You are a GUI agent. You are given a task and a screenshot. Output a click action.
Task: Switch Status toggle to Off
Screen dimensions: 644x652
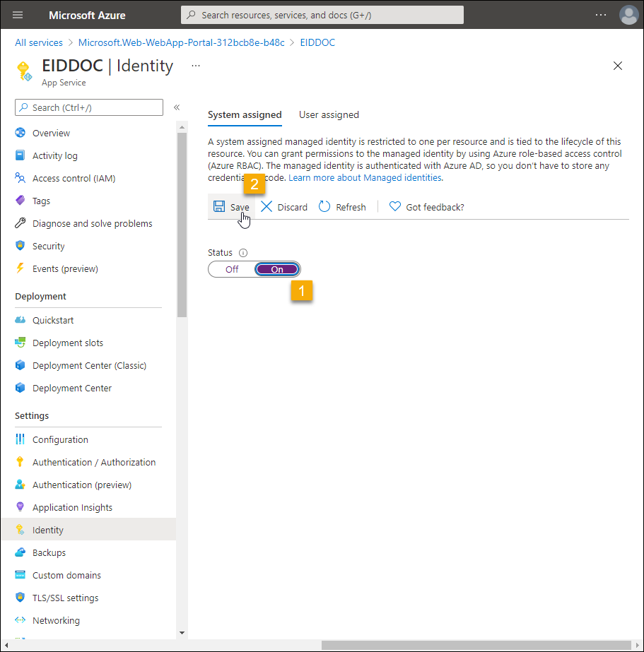pos(232,269)
